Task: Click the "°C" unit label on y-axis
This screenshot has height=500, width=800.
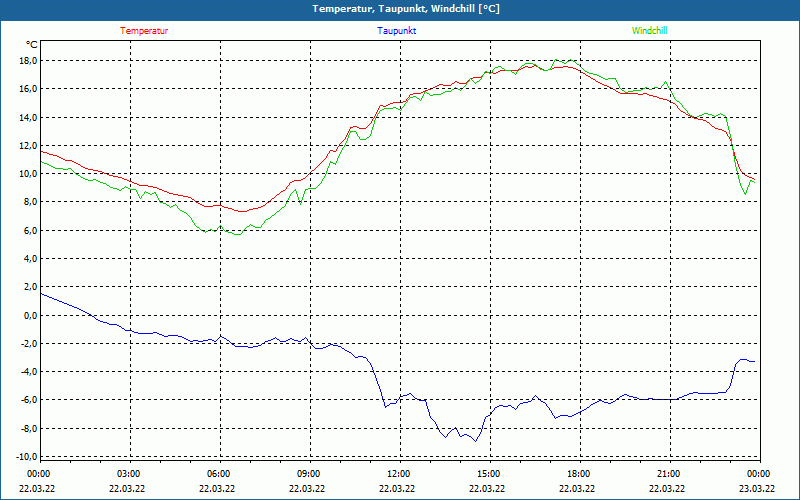Action: pos(32,45)
